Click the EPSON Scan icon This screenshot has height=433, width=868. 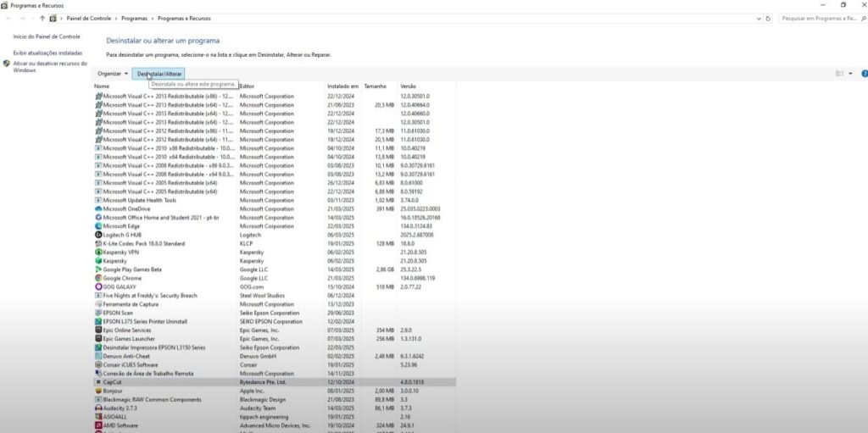click(98, 313)
